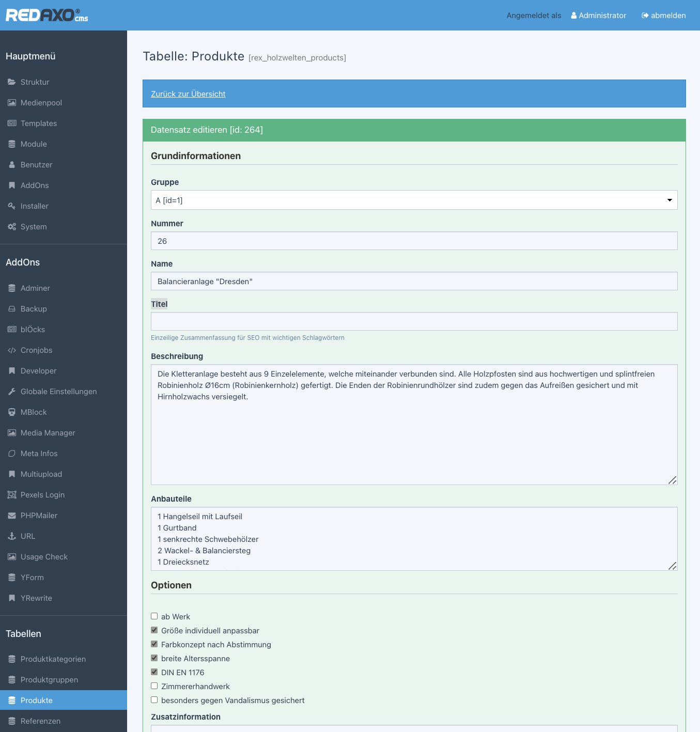Click the REDAXO CMS logo
Screen dimensions: 700x732
[46, 15]
